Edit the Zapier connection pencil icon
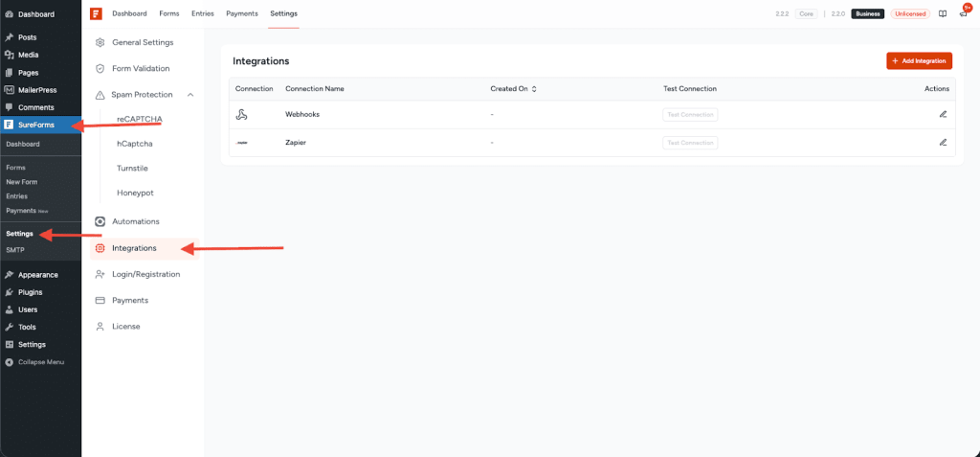The width and height of the screenshot is (980, 457). (x=943, y=142)
